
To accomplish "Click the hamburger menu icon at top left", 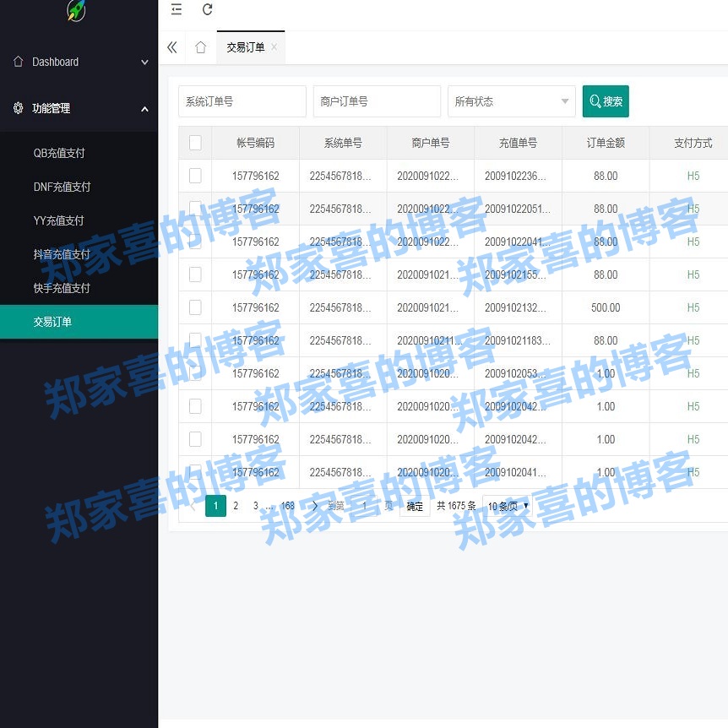I will point(176,10).
